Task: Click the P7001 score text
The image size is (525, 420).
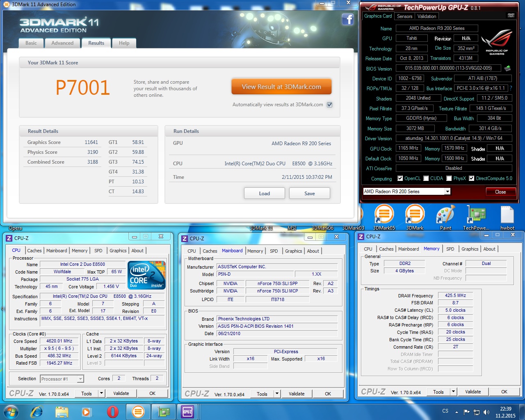Action: tap(83, 87)
